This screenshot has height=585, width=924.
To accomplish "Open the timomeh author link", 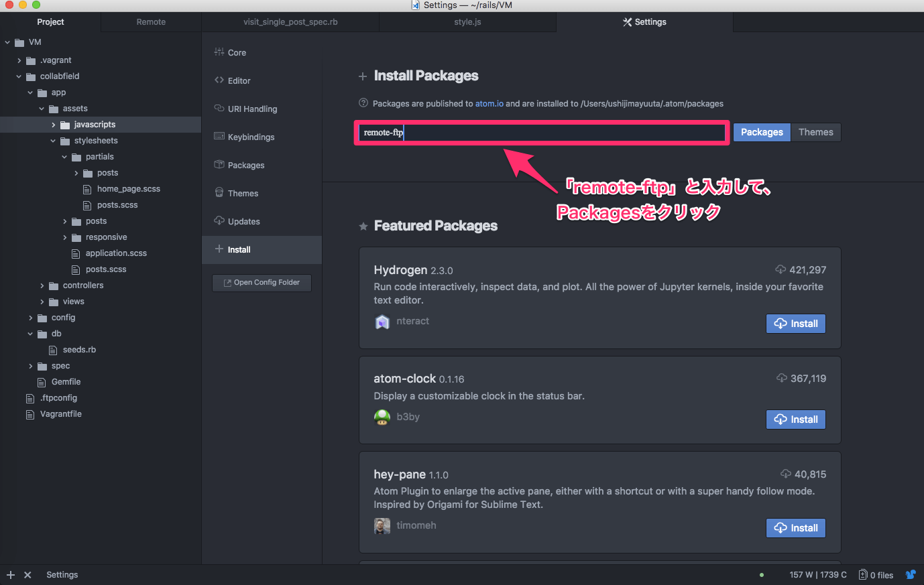I will tap(416, 525).
